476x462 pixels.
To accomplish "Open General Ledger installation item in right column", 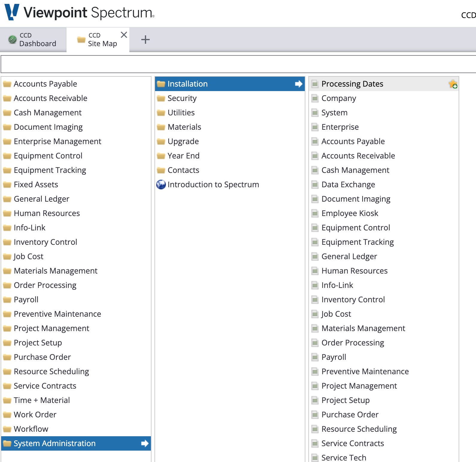I will [x=384, y=256].
